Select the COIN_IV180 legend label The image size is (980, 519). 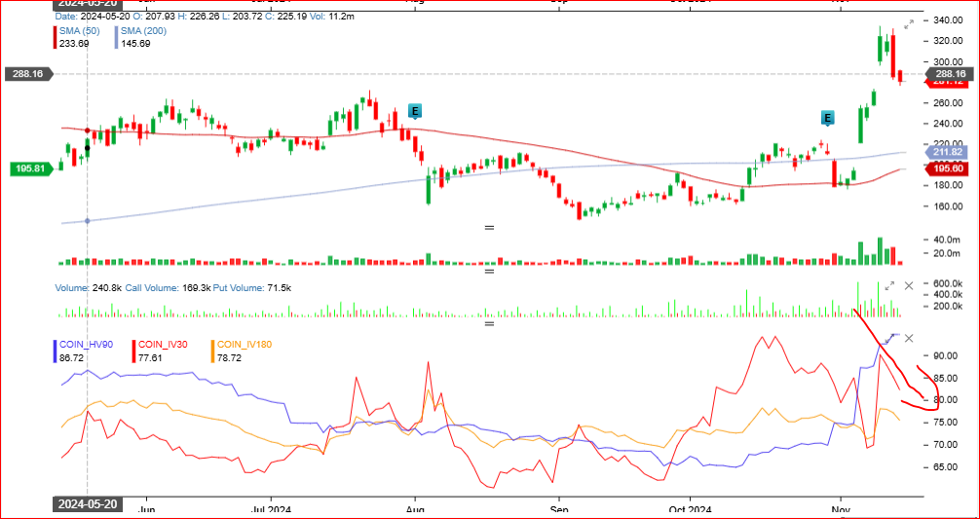245,344
